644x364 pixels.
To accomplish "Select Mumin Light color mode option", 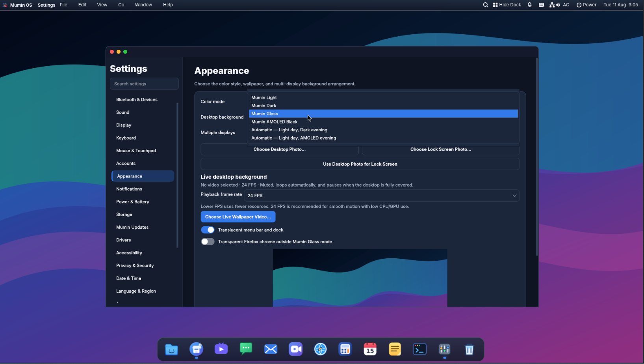I will pyautogui.click(x=383, y=97).
